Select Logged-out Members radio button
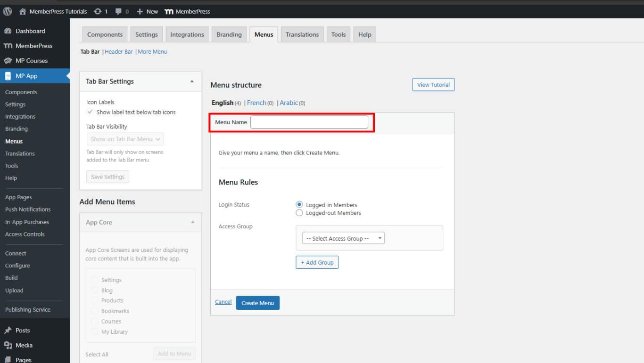 tap(299, 213)
